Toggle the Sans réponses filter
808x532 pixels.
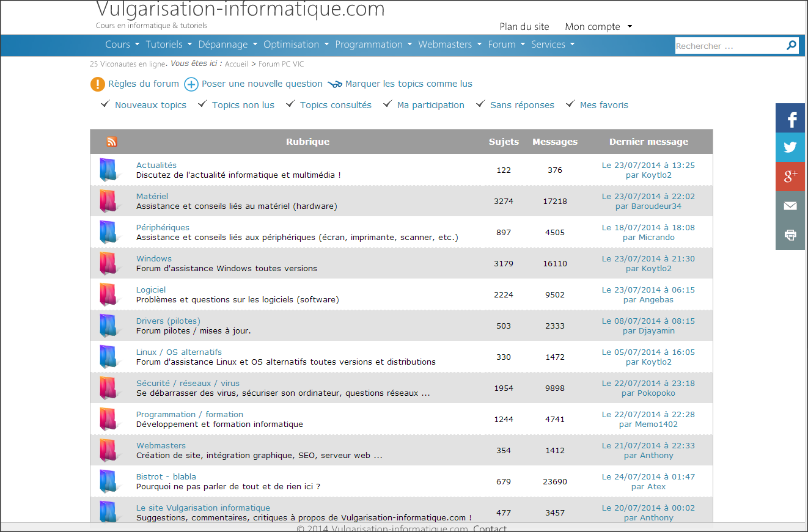click(522, 105)
